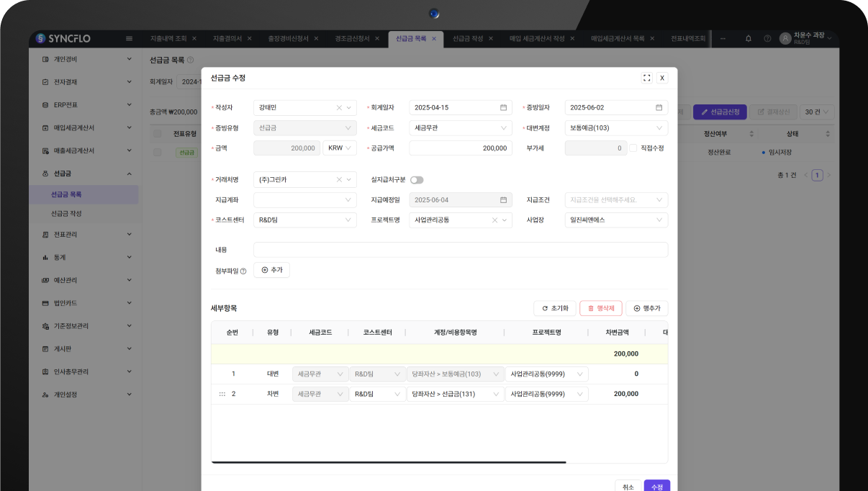Expand the 지급계좌 dropdown
The image size is (868, 491).
click(x=304, y=200)
